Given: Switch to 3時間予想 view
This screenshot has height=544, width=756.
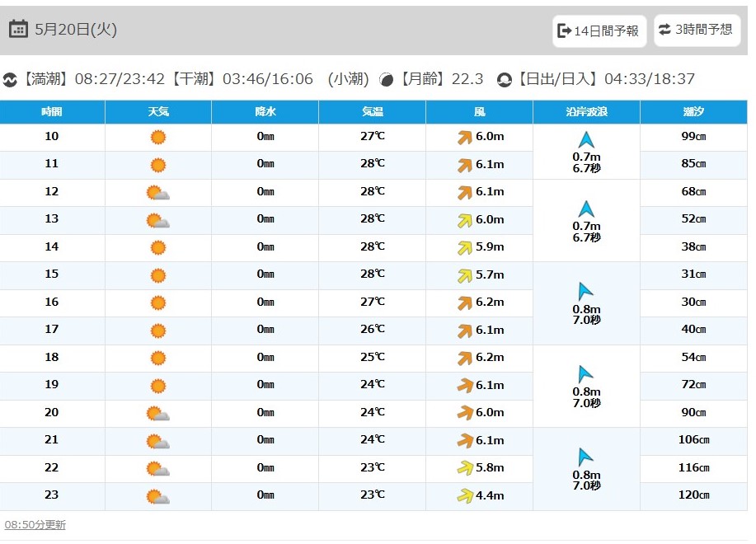Looking at the screenshot, I should [x=697, y=30].
